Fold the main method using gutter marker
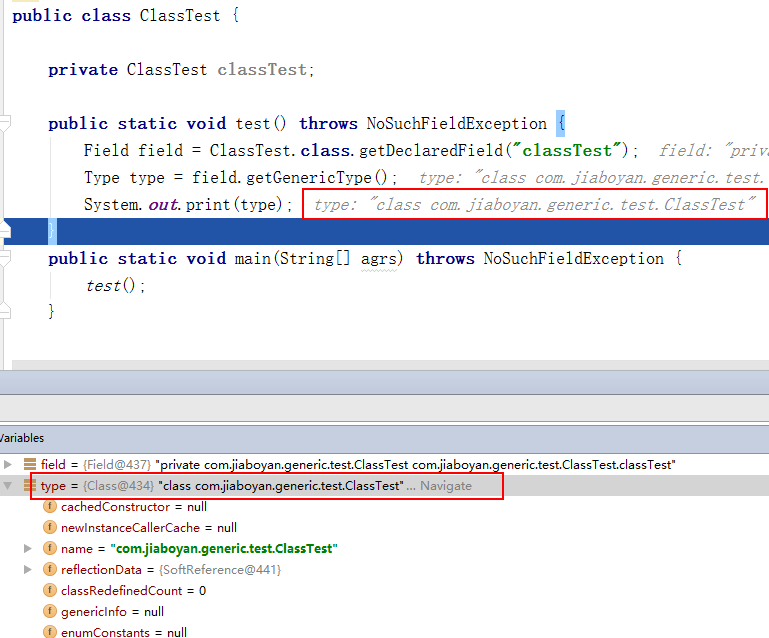The image size is (769, 638). (x=5, y=258)
